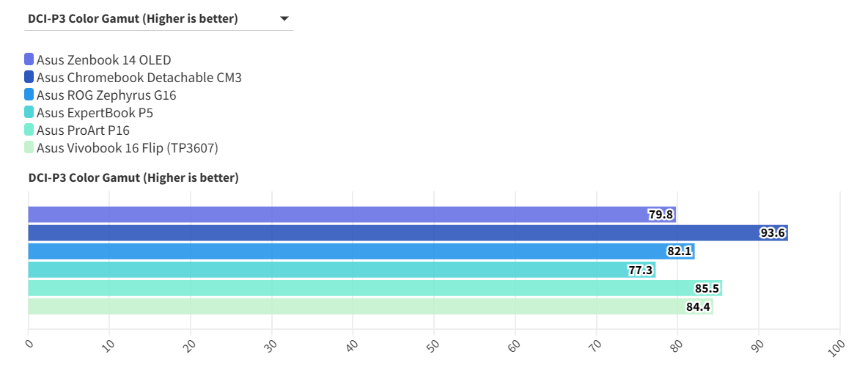This screenshot has height=368, width=868.
Task: Toggle Asus ExpertBook P5 legend label
Action: (x=95, y=113)
